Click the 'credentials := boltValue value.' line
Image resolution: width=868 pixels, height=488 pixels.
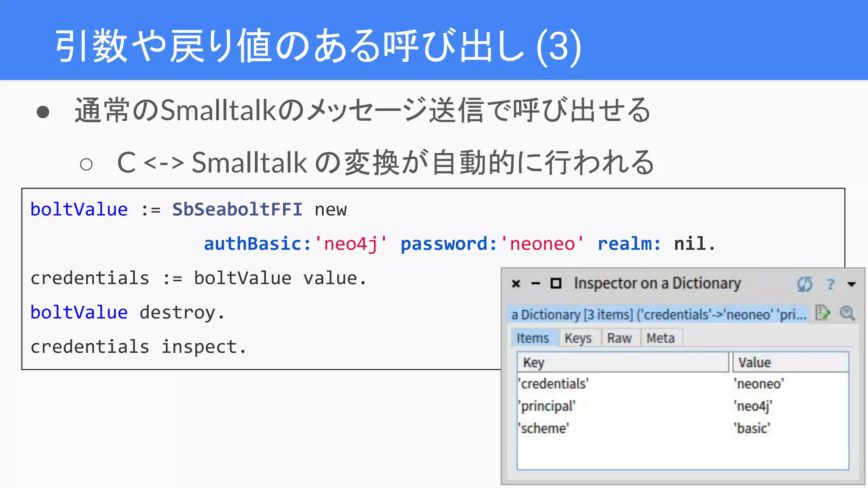click(198, 278)
